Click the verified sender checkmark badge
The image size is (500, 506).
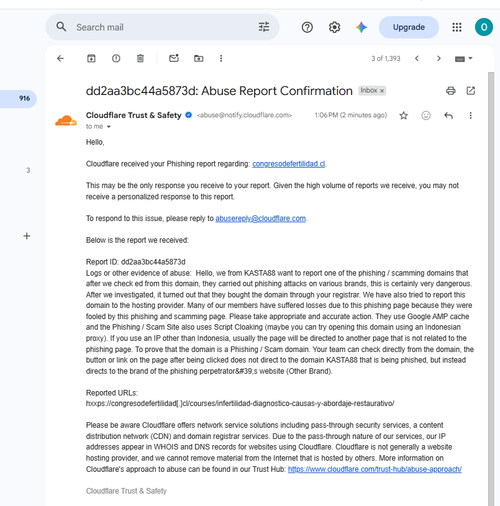[188, 115]
